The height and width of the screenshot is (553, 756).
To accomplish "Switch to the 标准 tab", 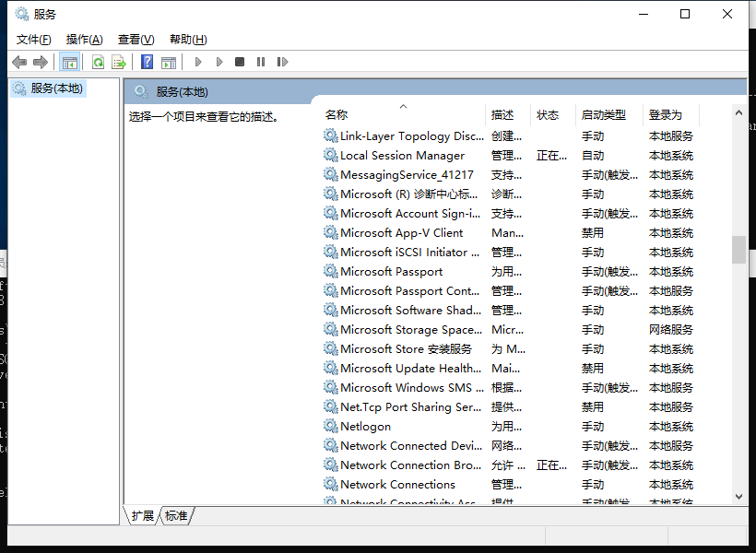I will pos(176,516).
